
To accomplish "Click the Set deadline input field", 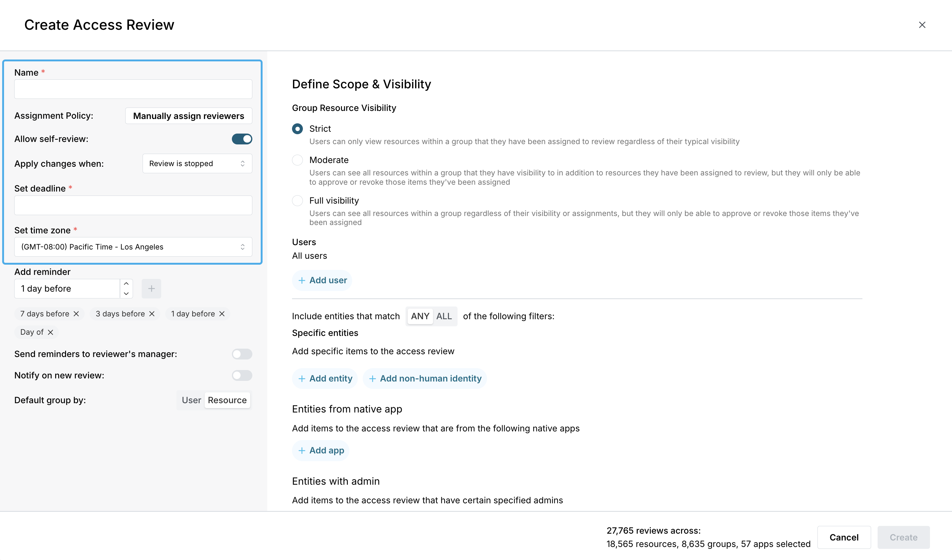I will tap(133, 205).
